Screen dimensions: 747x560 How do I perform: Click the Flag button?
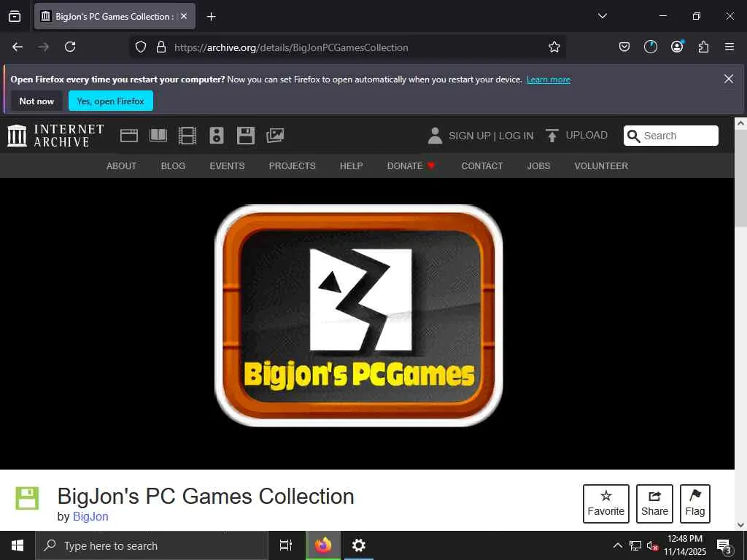tap(695, 504)
